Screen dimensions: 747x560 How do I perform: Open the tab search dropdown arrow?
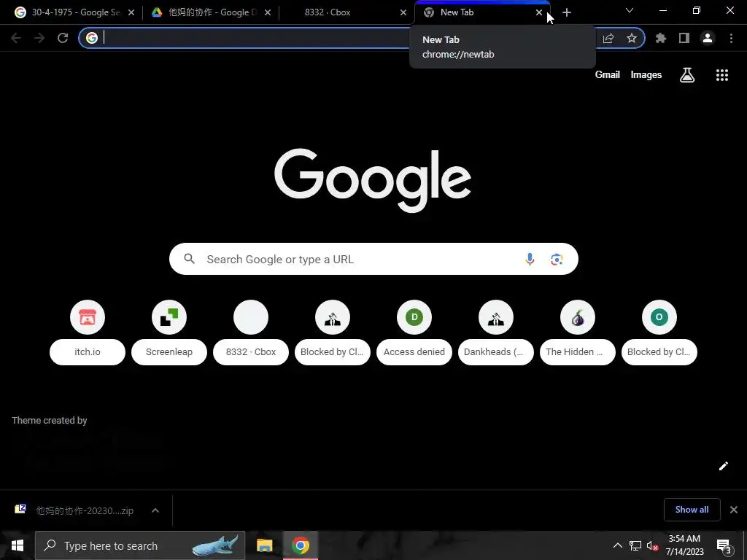point(630,10)
